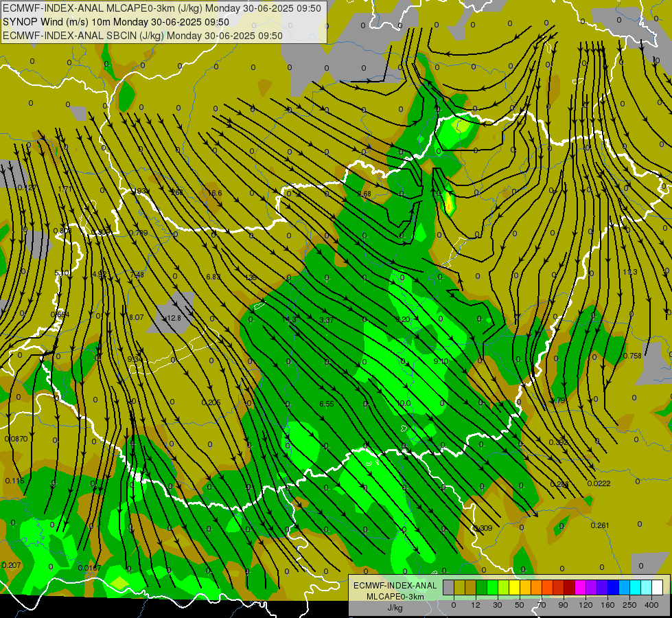672x618 pixels.
Task: Select the dark green legend swatch right of 12
Action: click(x=482, y=587)
